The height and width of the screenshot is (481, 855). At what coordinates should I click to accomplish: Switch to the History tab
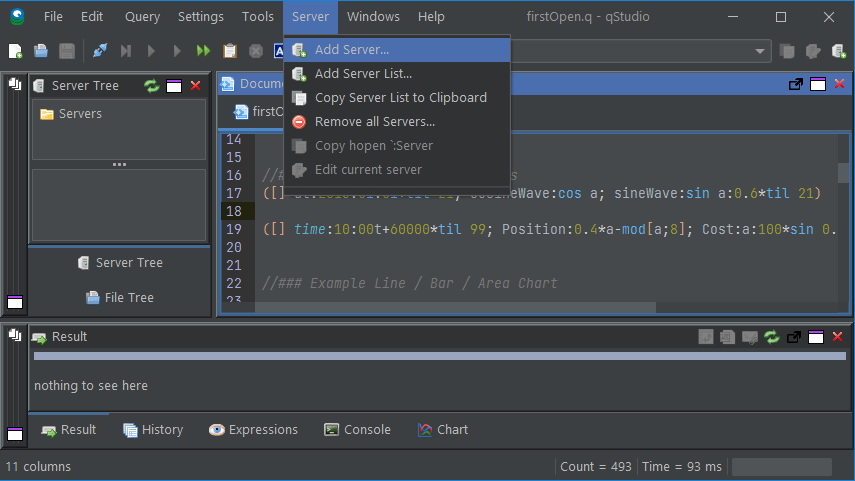coord(153,430)
